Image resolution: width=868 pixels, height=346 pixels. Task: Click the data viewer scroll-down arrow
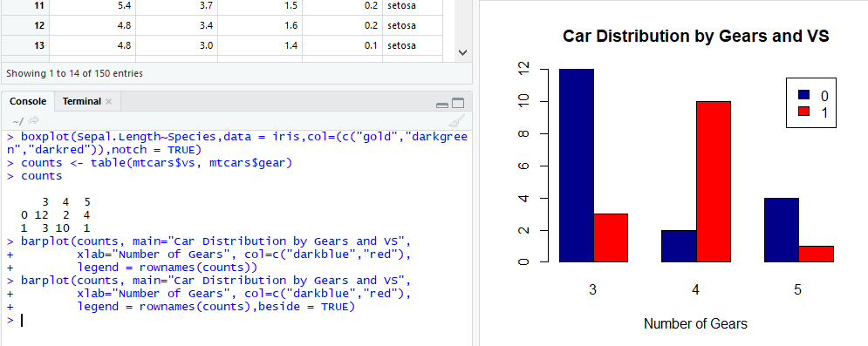[463, 52]
